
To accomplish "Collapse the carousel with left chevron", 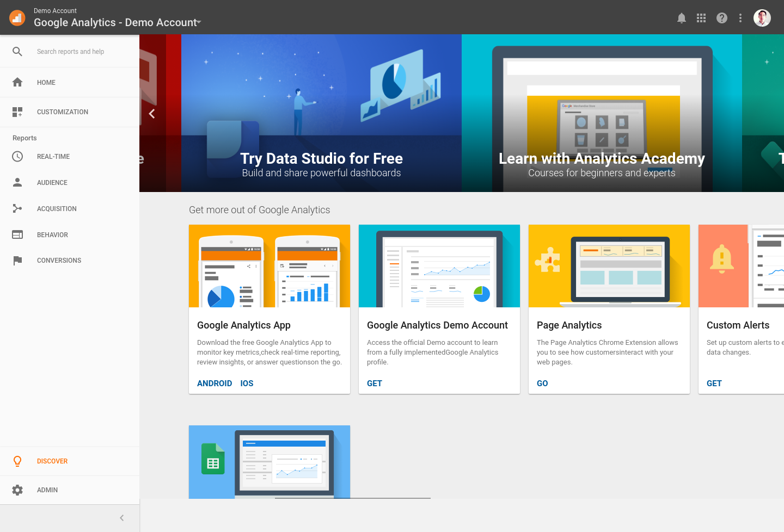I will 152,114.
